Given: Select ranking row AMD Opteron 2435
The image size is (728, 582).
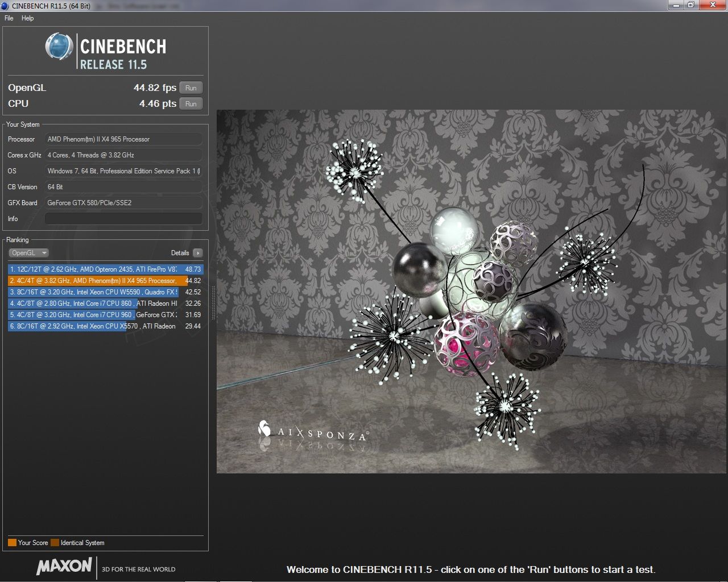Looking at the screenshot, I should pos(105,269).
